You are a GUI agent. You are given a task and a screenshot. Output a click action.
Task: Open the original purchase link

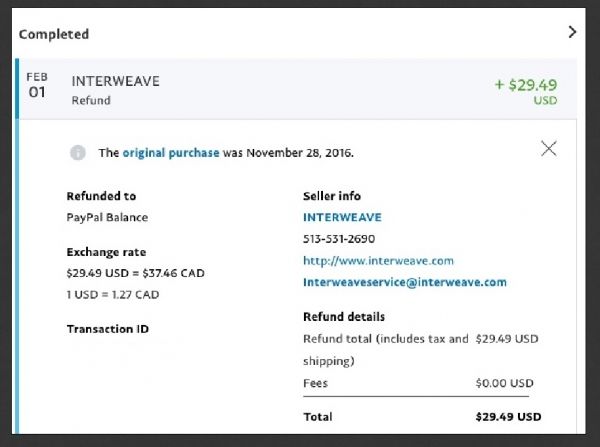coord(171,153)
